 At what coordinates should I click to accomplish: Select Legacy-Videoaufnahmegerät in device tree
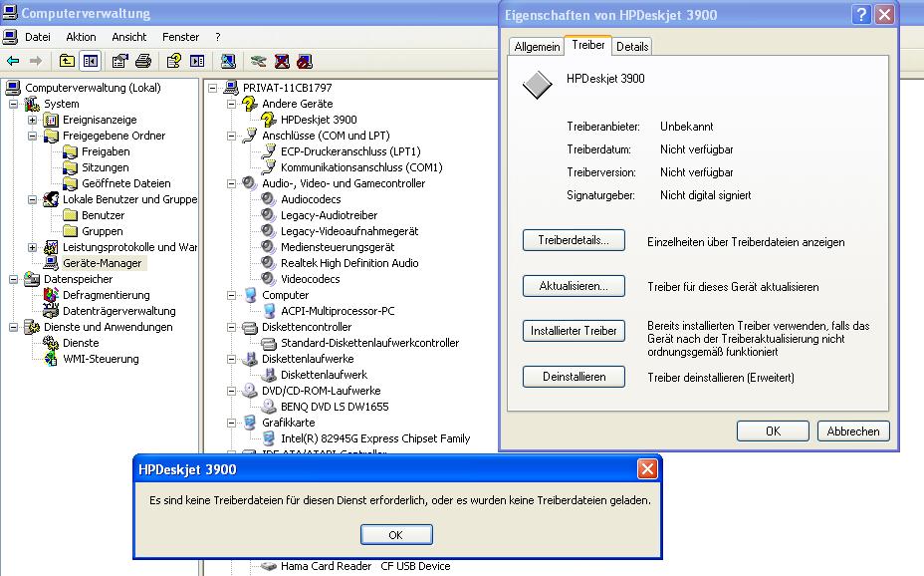pyautogui.click(x=349, y=231)
